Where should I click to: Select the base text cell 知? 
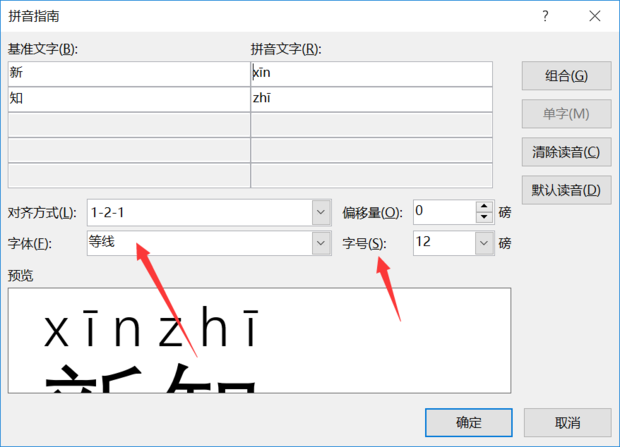[129, 99]
